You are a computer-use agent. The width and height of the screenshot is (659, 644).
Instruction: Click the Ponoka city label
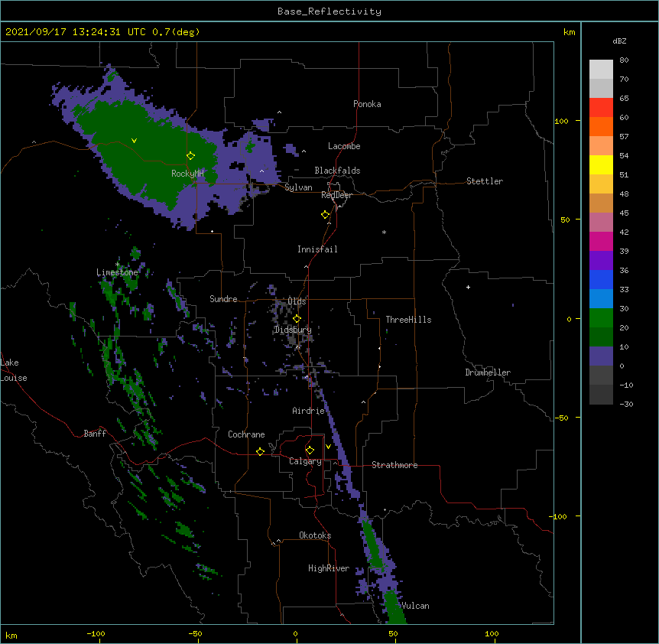(367, 104)
